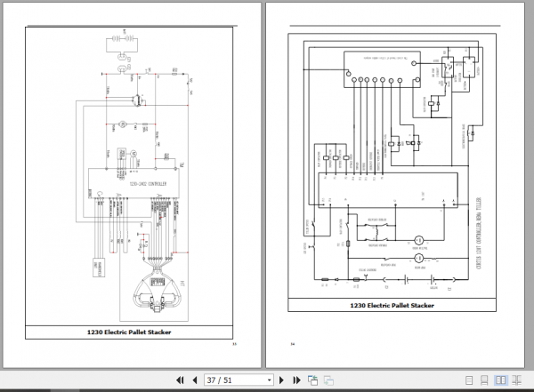Go to the next page
The height and width of the screenshot is (392, 534).
pyautogui.click(x=281, y=380)
